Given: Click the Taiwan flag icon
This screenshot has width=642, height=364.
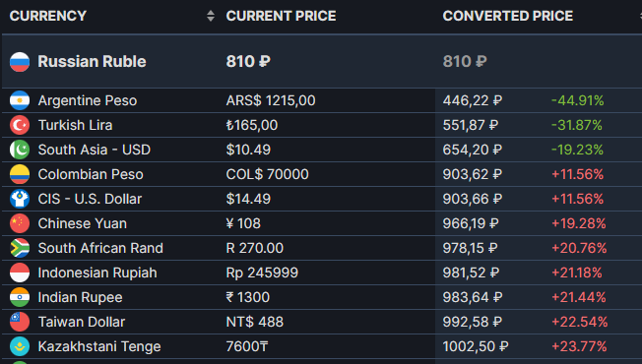Looking at the screenshot, I should (20, 322).
